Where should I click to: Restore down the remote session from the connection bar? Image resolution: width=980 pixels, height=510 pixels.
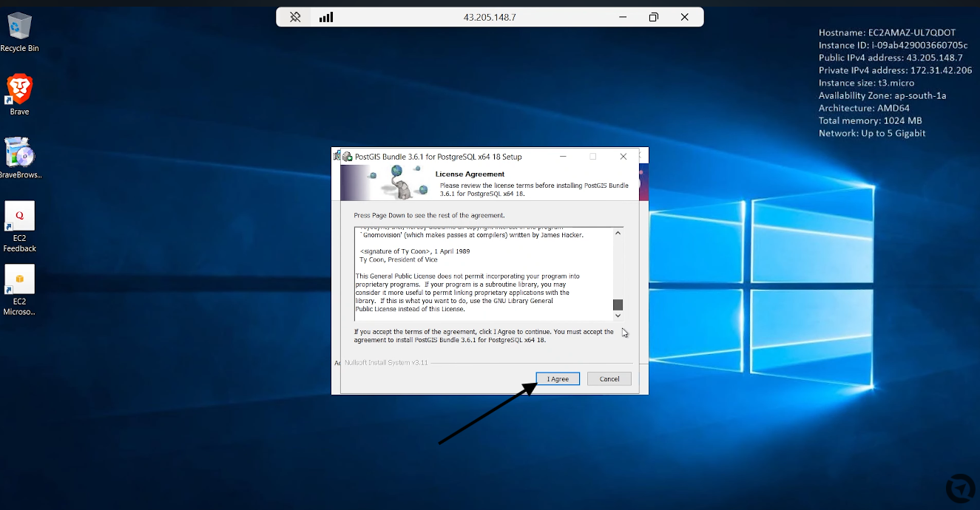tap(654, 17)
